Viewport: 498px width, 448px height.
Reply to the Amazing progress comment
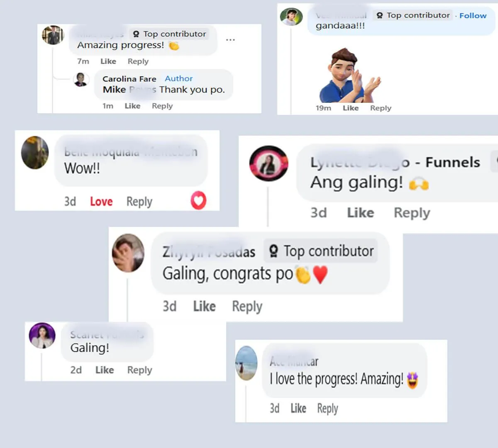[x=138, y=61]
